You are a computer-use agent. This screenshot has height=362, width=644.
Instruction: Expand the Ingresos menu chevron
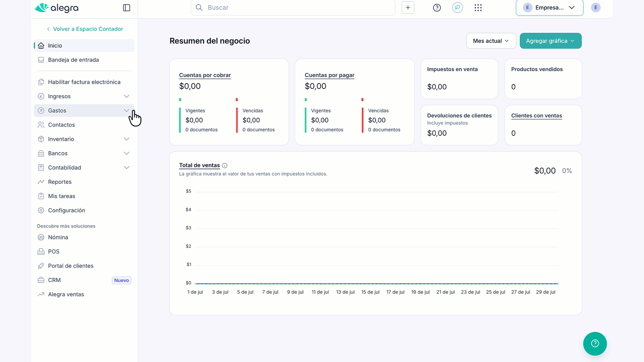coord(126,96)
